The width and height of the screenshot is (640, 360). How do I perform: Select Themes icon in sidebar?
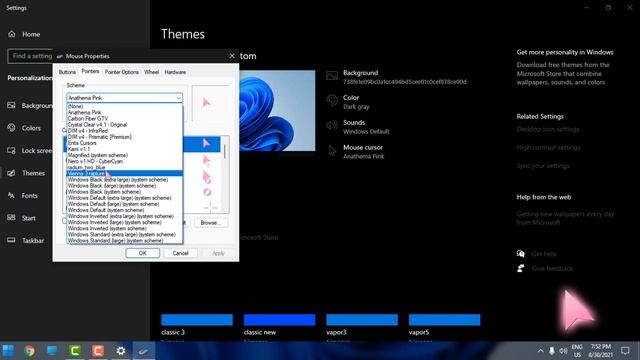click(11, 173)
